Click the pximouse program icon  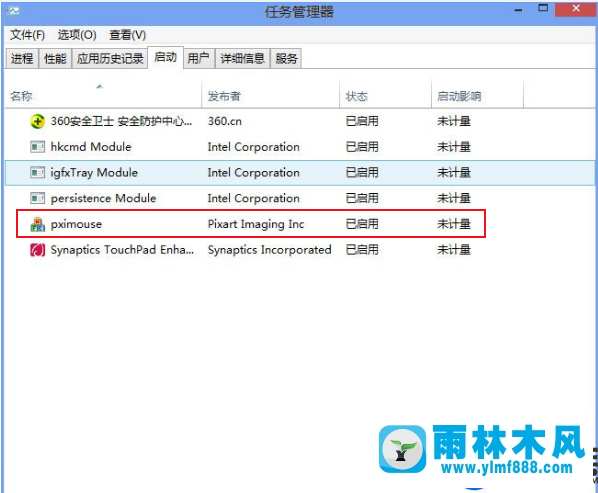point(37,224)
